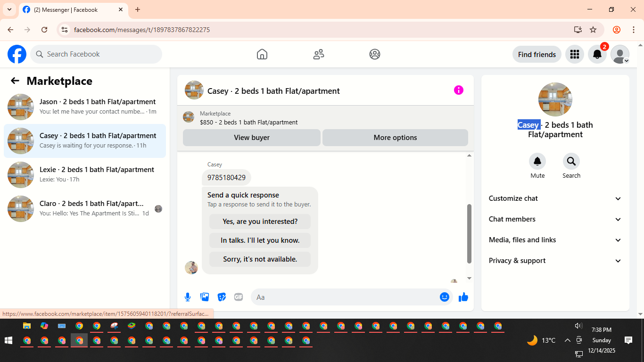Mute this chat with bell icon
Screen dimensions: 644x362
[x=537, y=161]
